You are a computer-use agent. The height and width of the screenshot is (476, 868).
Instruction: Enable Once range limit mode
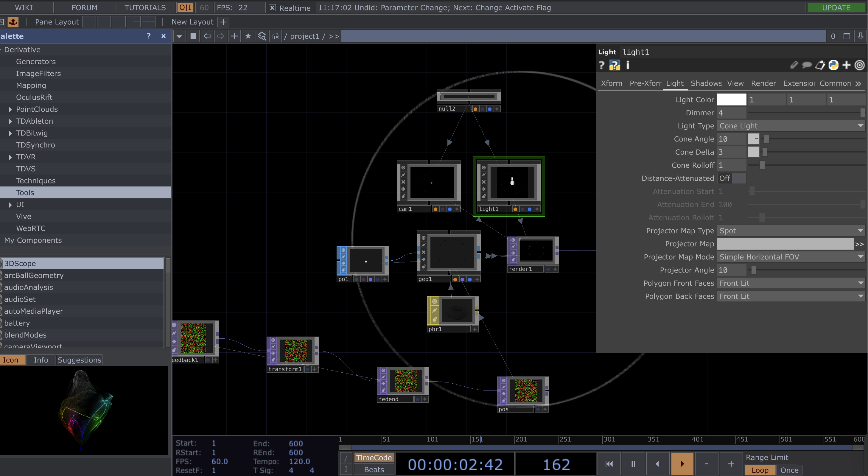coord(789,470)
